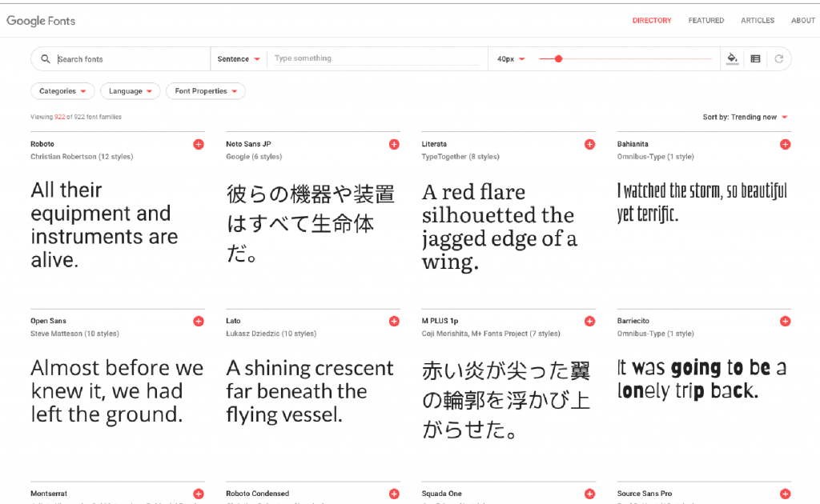Screen dimensions: 820x504
Task: Click the search magnifier icon
Action: pyautogui.click(x=46, y=59)
